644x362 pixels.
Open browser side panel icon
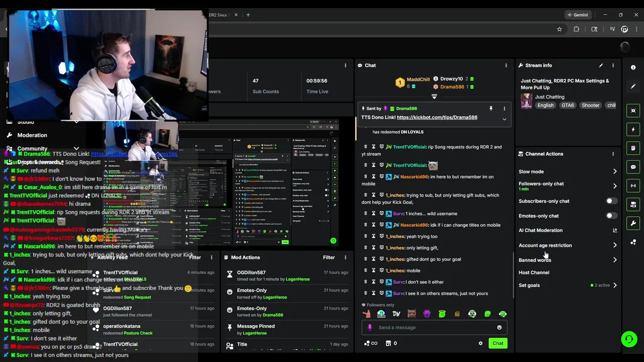[594, 29]
